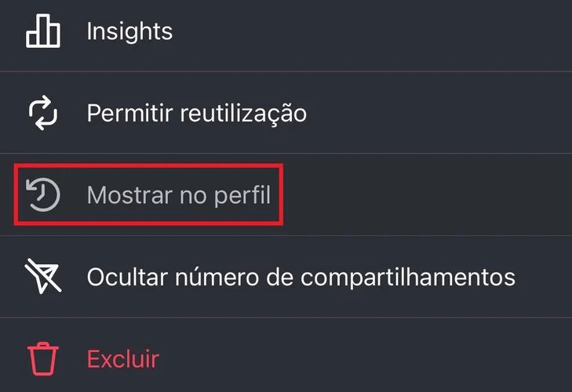Click the red trash can icon
The width and height of the screenshot is (572, 392).
coord(43,359)
